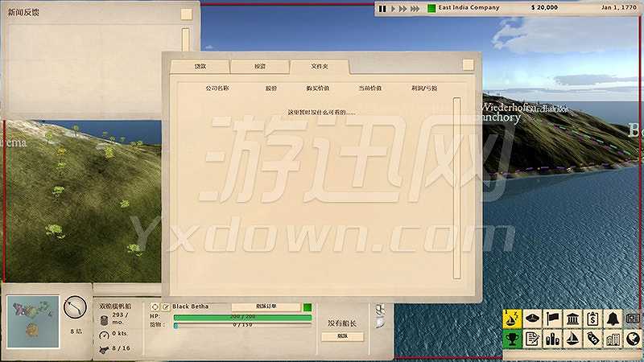Screen dimensions: 644x362
Task: Close the finance dialog with corner square button
Action: click(468, 65)
